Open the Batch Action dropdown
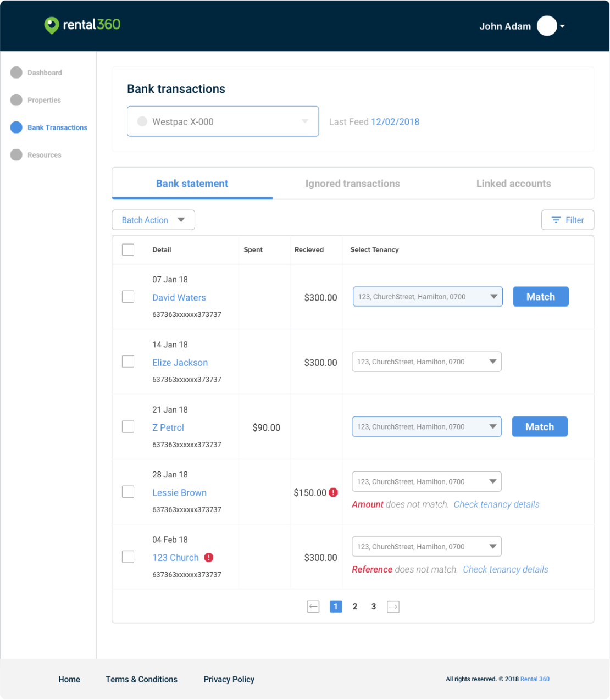The height and width of the screenshot is (700, 610). pyautogui.click(x=153, y=220)
